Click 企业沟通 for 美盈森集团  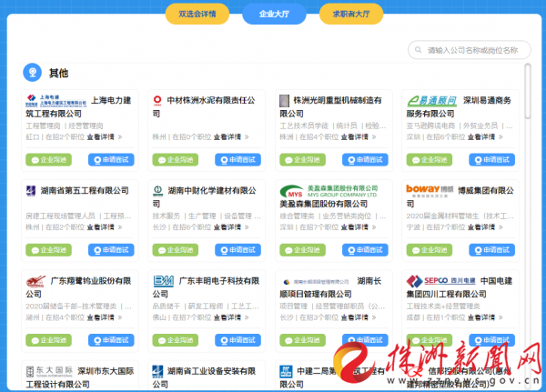click(x=303, y=250)
